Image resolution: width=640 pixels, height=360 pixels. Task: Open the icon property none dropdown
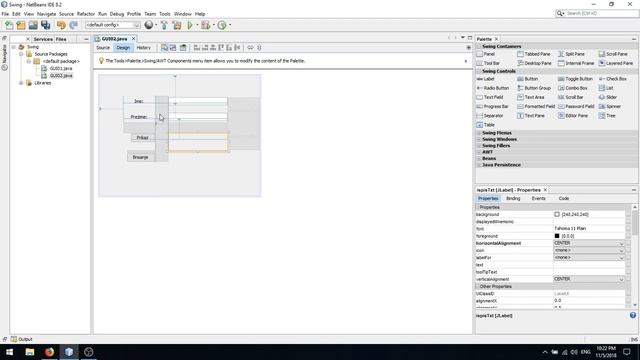pyautogui.click(x=589, y=250)
